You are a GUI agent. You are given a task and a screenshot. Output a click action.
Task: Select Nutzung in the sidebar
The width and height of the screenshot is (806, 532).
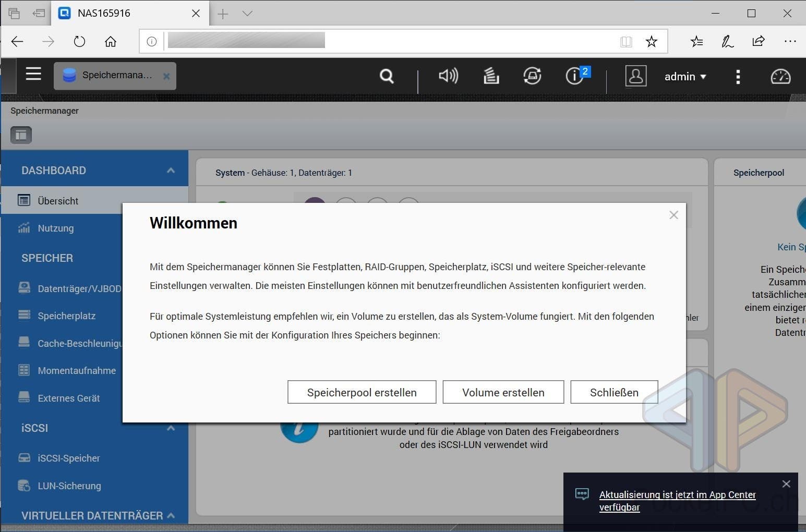click(x=55, y=228)
